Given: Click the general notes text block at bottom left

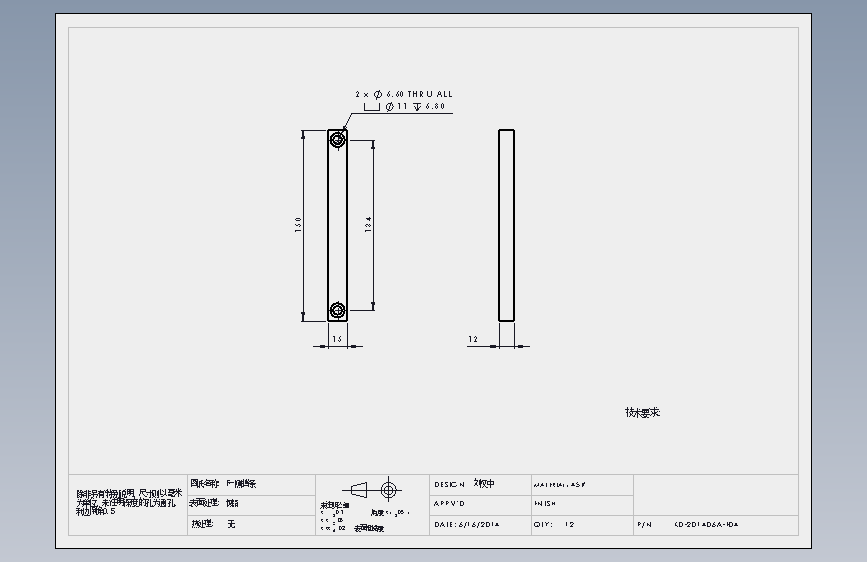Looking at the screenshot, I should coord(129,502).
